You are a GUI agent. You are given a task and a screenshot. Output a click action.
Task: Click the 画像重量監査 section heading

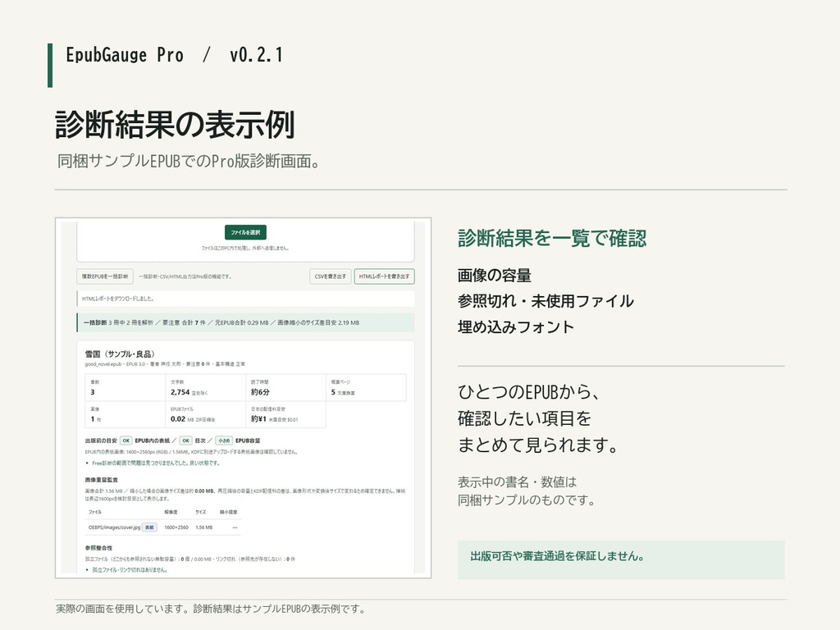coord(101,479)
